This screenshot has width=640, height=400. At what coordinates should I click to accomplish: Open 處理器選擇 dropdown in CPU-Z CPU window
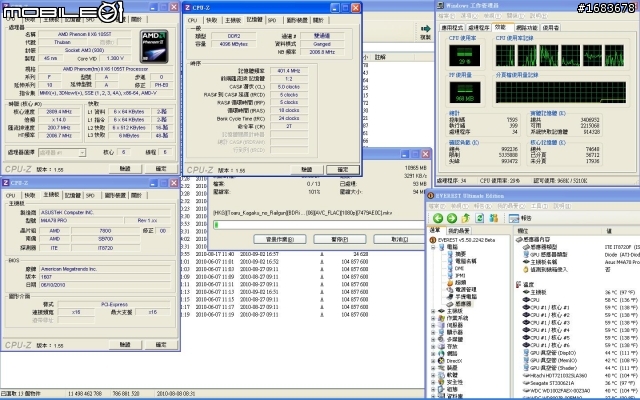82,152
